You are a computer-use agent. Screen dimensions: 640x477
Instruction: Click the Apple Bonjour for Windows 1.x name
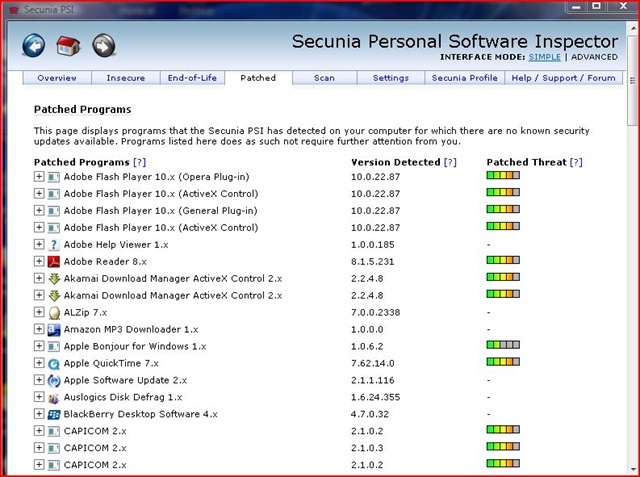pos(135,346)
